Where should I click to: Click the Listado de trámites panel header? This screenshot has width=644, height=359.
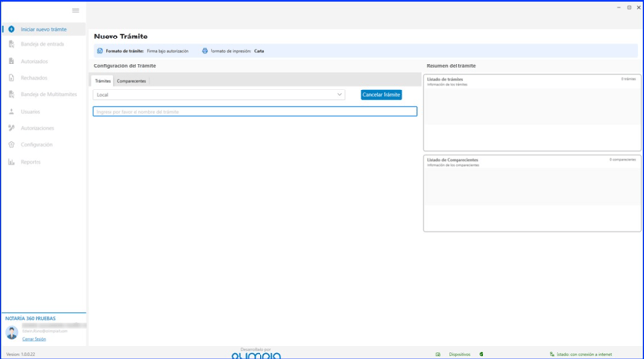click(445, 79)
